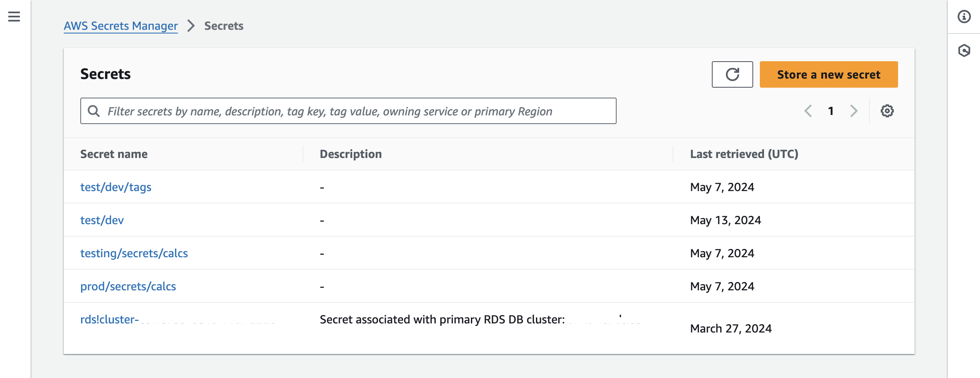Image resolution: width=980 pixels, height=378 pixels.
Task: Open the navigation sidebar hamburger menu
Action: tap(14, 17)
